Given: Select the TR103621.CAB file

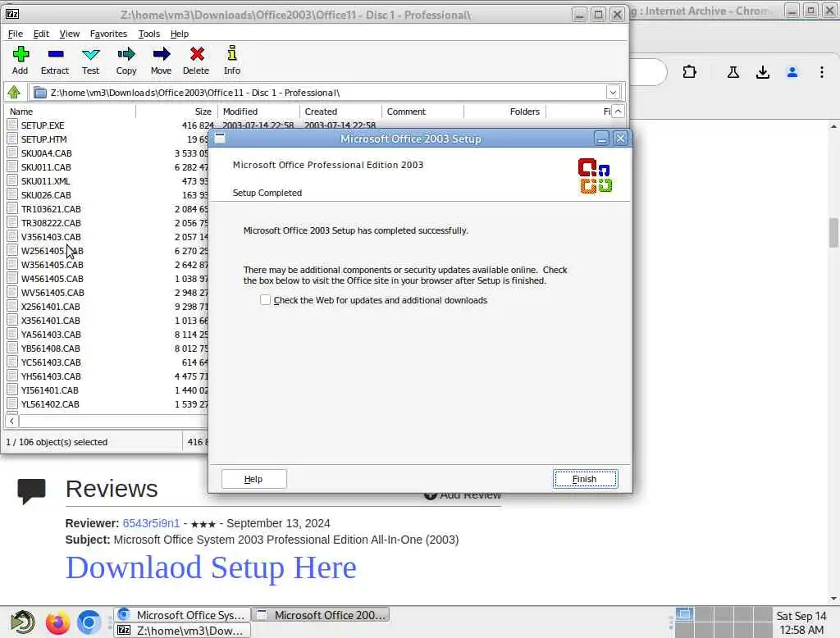Looking at the screenshot, I should [x=51, y=209].
